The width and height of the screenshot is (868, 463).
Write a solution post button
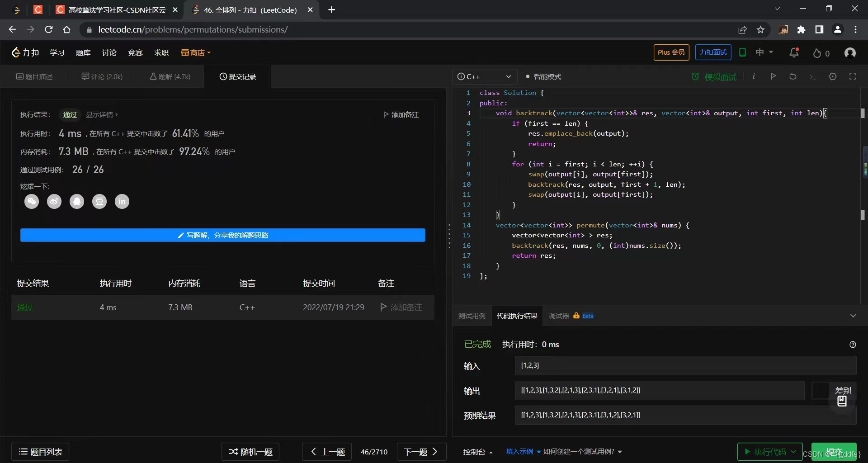223,235
